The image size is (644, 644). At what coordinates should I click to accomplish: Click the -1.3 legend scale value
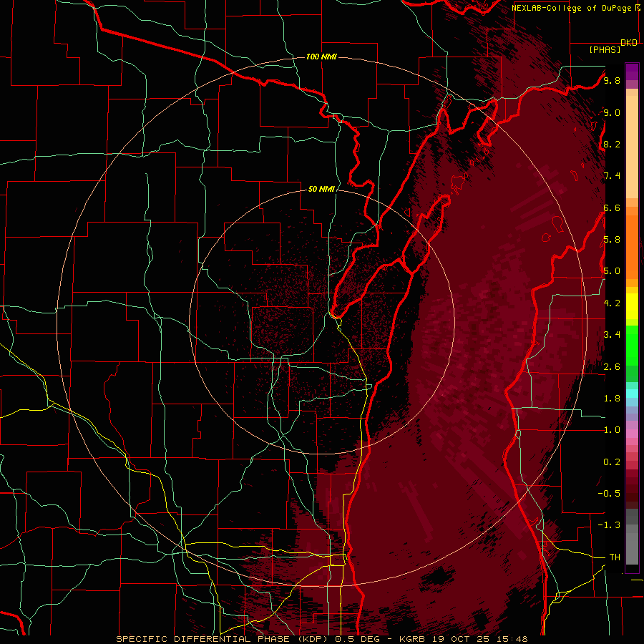[609, 525]
